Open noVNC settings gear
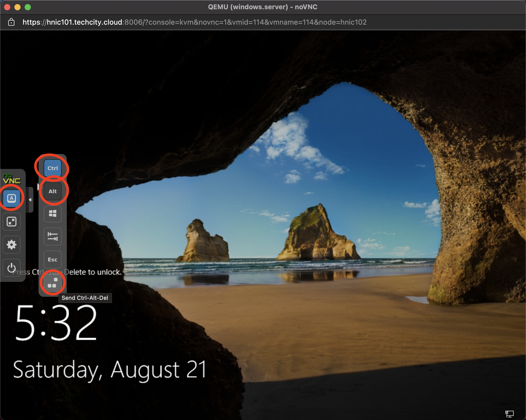This screenshot has height=420, width=526. click(12, 245)
